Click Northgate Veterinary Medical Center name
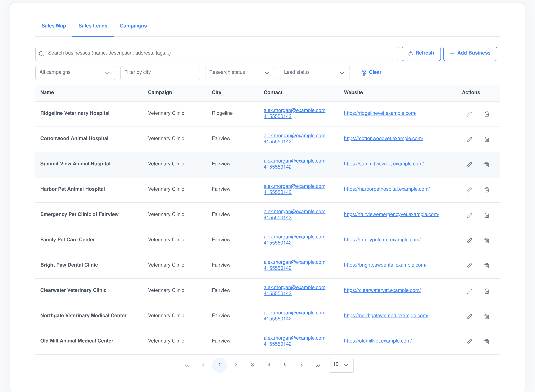This screenshot has width=535, height=392. [x=83, y=316]
